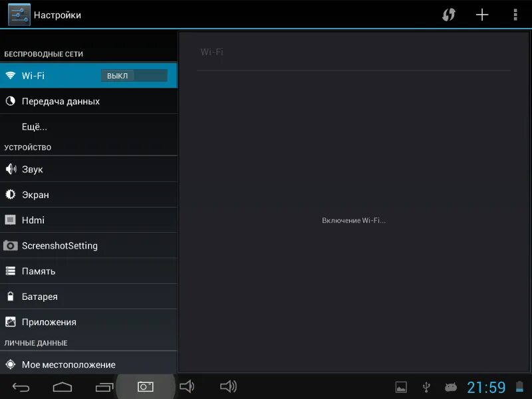
Task: Tap the brightness icon beside Экран
Action: [11, 194]
